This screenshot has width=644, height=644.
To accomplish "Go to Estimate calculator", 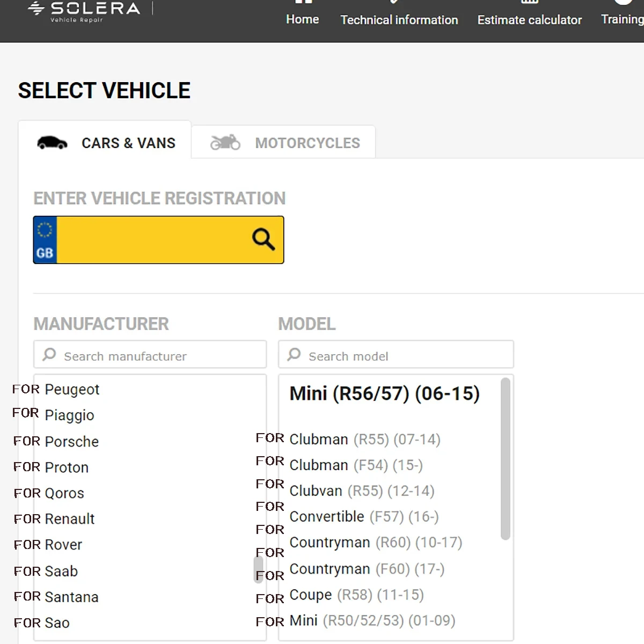I will pos(529,20).
